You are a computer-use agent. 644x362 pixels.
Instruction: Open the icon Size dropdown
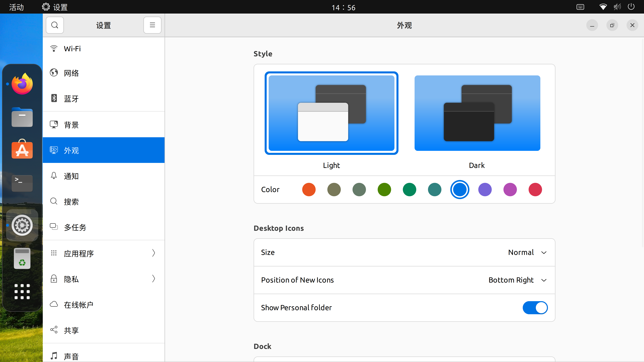pyautogui.click(x=527, y=252)
